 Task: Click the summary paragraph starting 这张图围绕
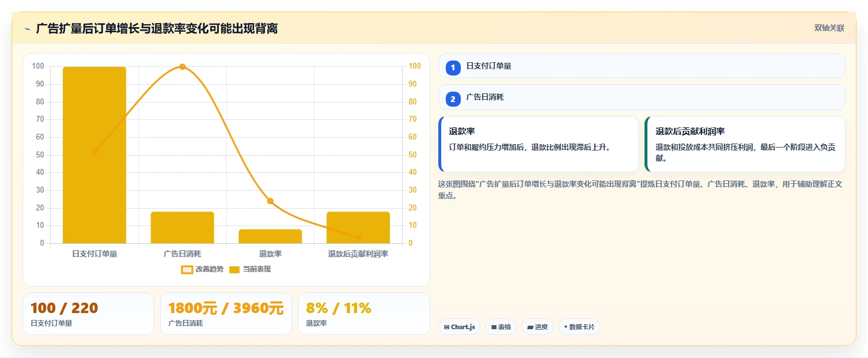(x=640, y=190)
